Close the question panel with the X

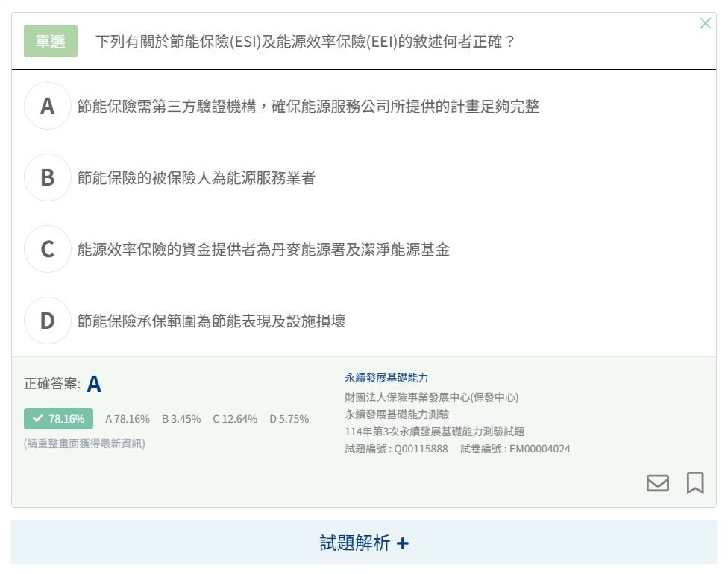(705, 23)
